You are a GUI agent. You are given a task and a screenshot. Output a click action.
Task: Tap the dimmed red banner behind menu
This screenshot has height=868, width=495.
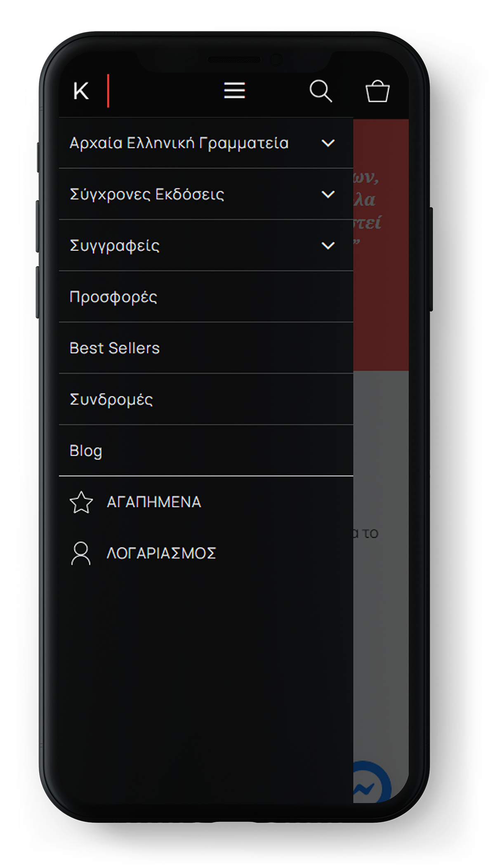(x=381, y=245)
